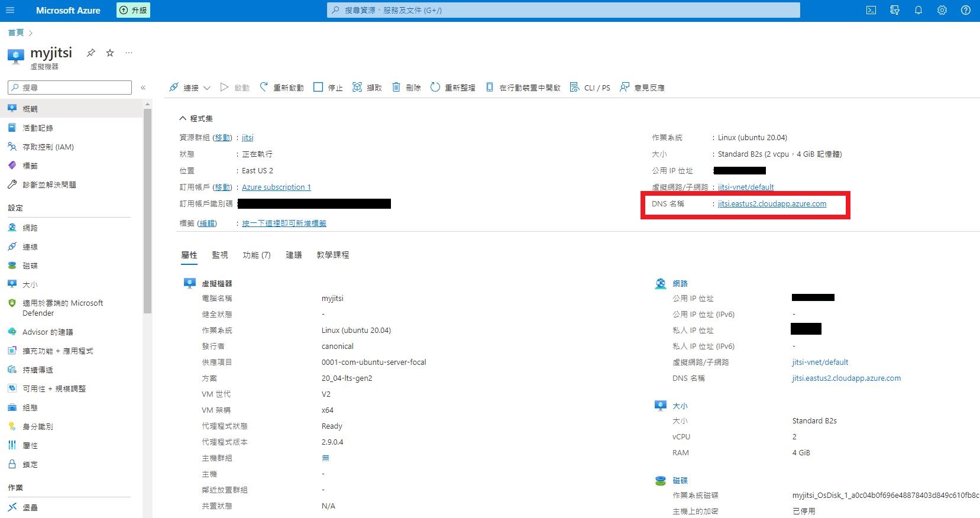Image resolution: width=980 pixels, height=518 pixels.
Task: Focus the top search resources box
Action: click(564, 10)
